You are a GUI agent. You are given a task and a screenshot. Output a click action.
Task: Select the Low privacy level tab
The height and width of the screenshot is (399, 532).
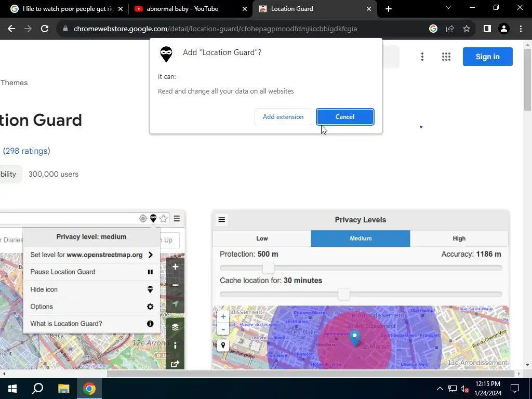click(x=262, y=238)
